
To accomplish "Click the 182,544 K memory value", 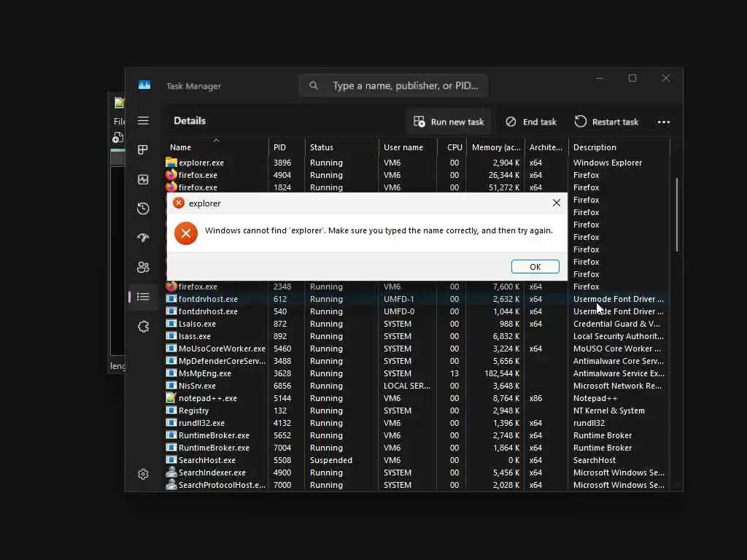I will [502, 373].
